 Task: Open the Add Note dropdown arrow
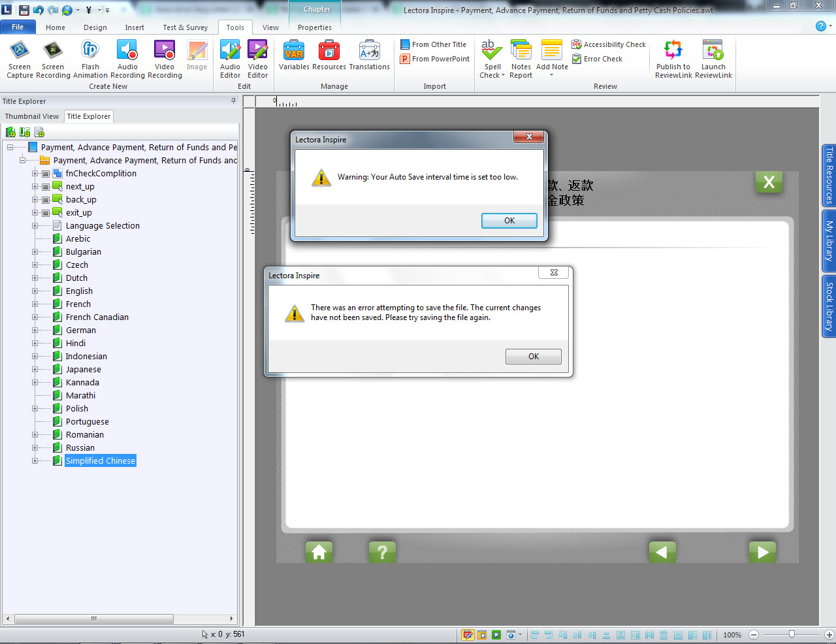click(552, 76)
